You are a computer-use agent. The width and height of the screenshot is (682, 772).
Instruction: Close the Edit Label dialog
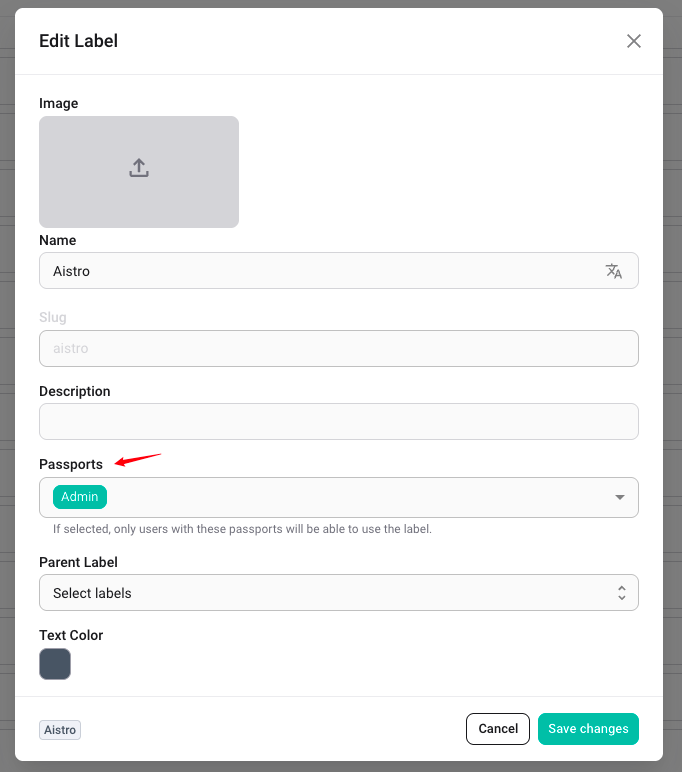(x=633, y=41)
